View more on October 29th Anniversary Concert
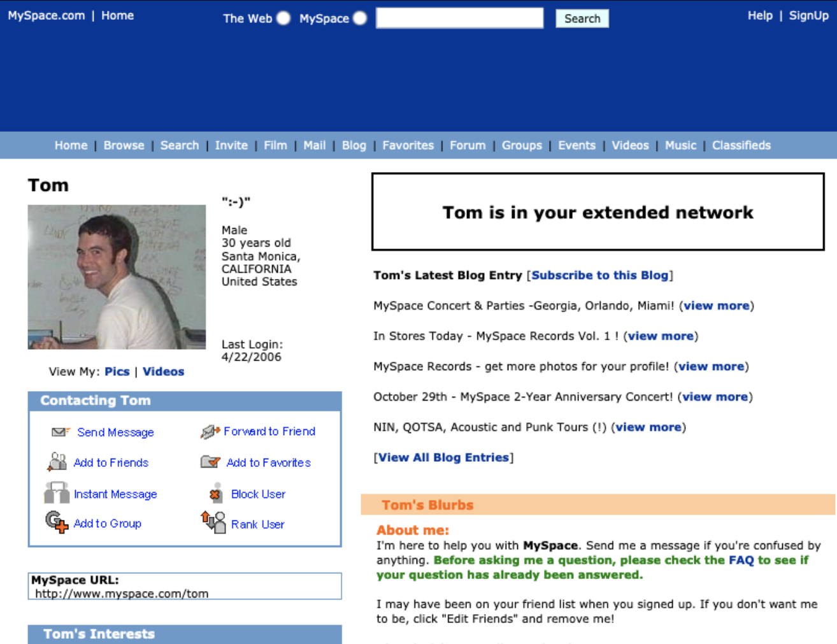The image size is (837, 644). pyautogui.click(x=715, y=397)
